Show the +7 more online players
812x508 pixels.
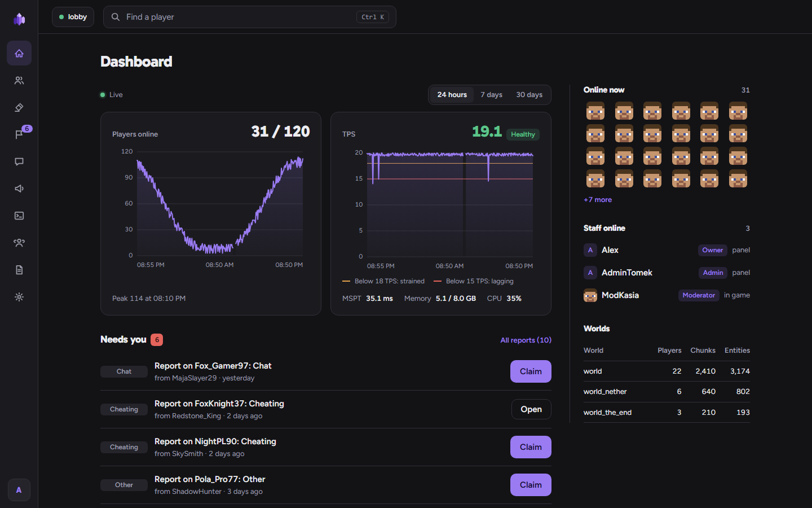point(598,200)
